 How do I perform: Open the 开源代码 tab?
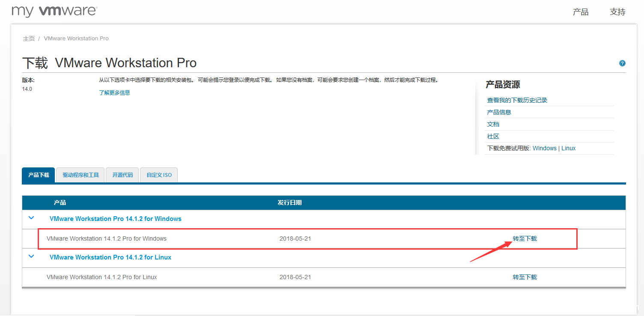122,175
